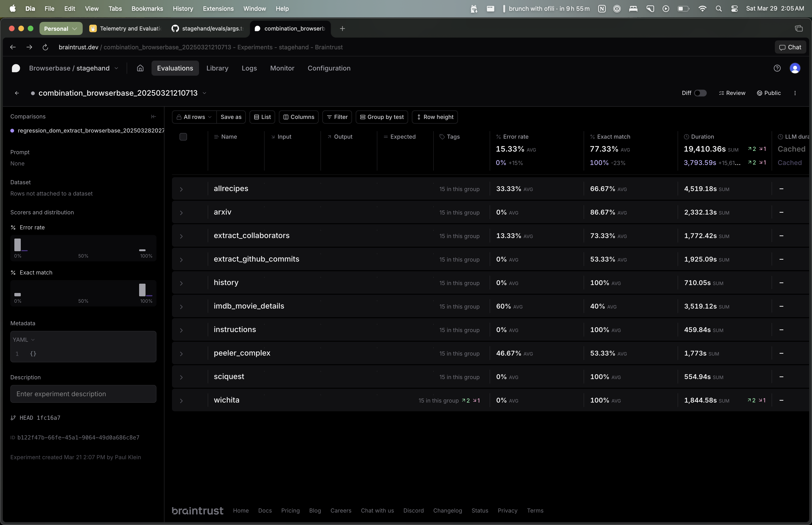
Task: Click the experiment description input field
Action: pos(83,394)
